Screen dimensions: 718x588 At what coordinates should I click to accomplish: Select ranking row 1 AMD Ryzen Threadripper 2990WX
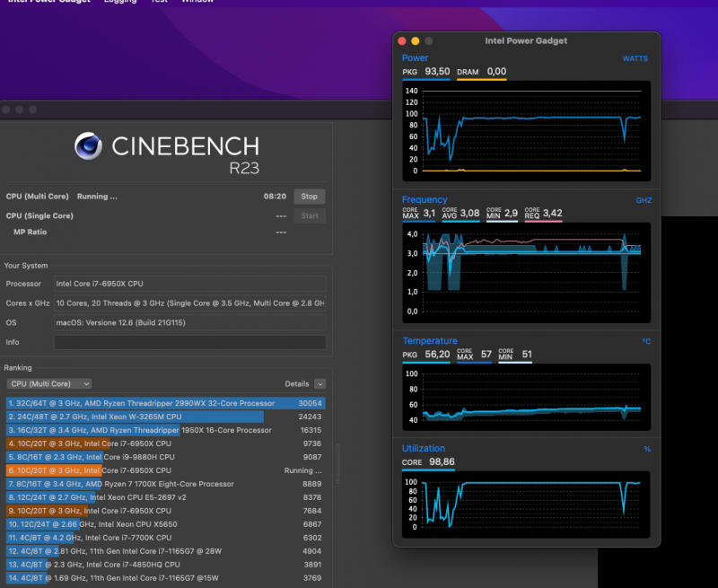pos(166,403)
